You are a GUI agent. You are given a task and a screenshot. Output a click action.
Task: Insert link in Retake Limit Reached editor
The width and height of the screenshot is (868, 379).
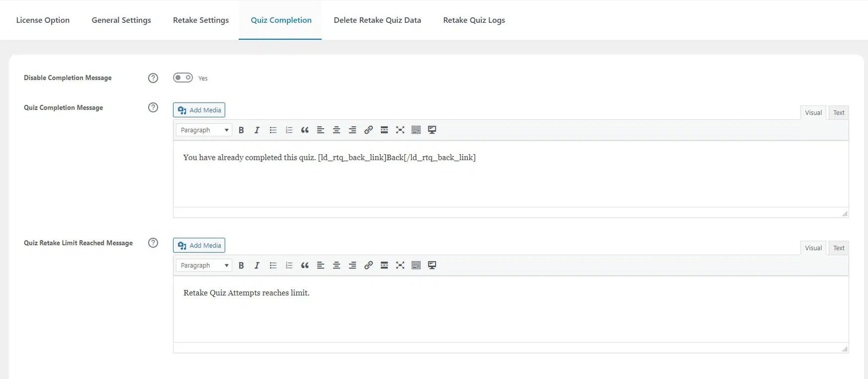click(x=368, y=265)
